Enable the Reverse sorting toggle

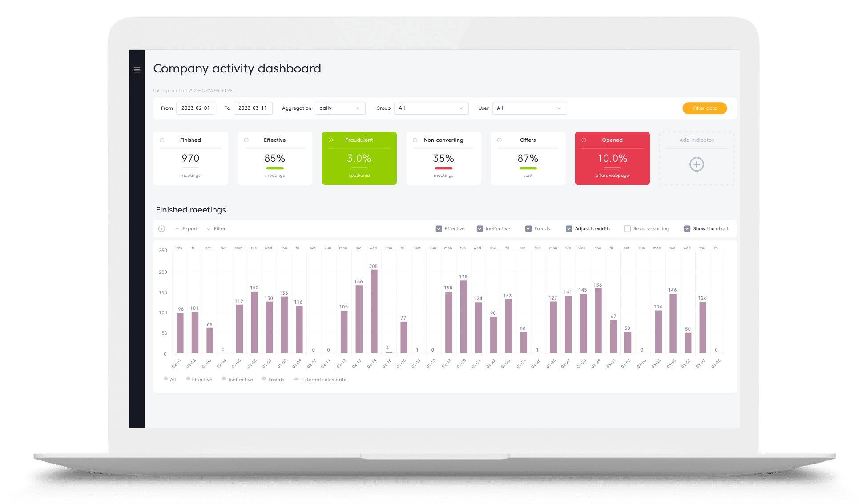click(x=627, y=228)
